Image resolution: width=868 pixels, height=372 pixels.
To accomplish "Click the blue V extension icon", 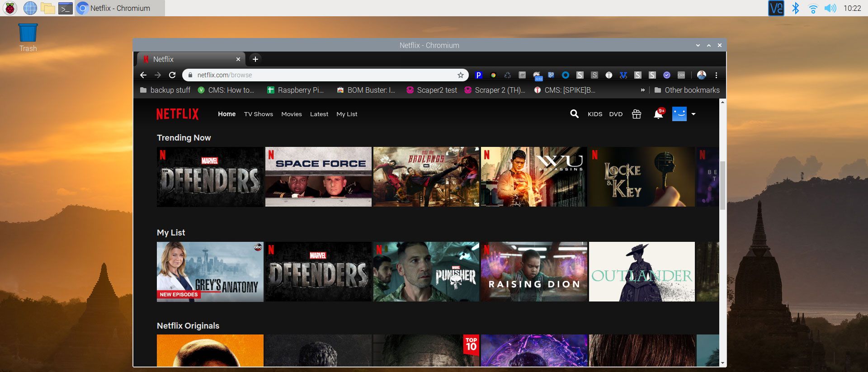I will [623, 75].
